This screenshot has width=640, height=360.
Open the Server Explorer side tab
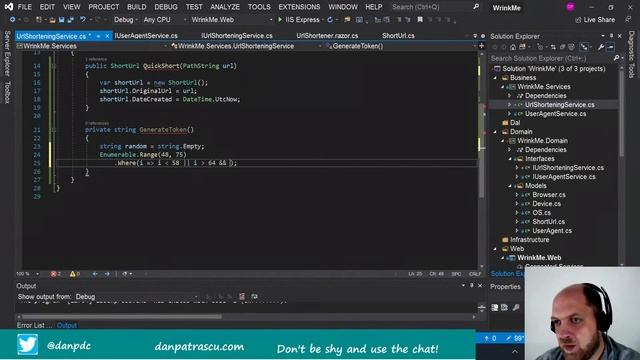[x=7, y=53]
